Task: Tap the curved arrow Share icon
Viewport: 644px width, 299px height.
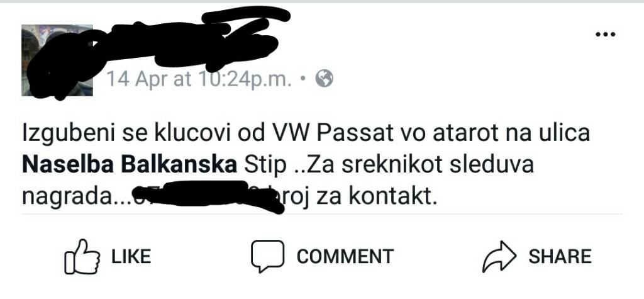Action: pyautogui.click(x=499, y=256)
